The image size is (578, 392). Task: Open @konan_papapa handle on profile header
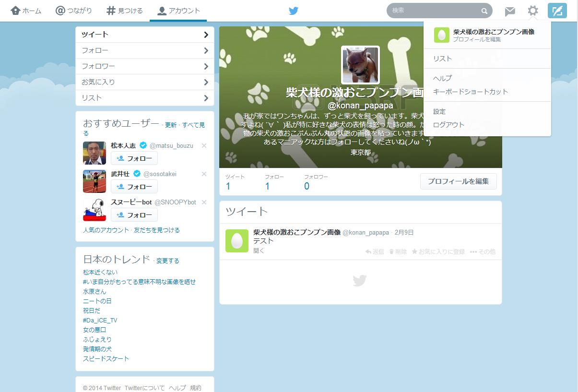(x=360, y=106)
